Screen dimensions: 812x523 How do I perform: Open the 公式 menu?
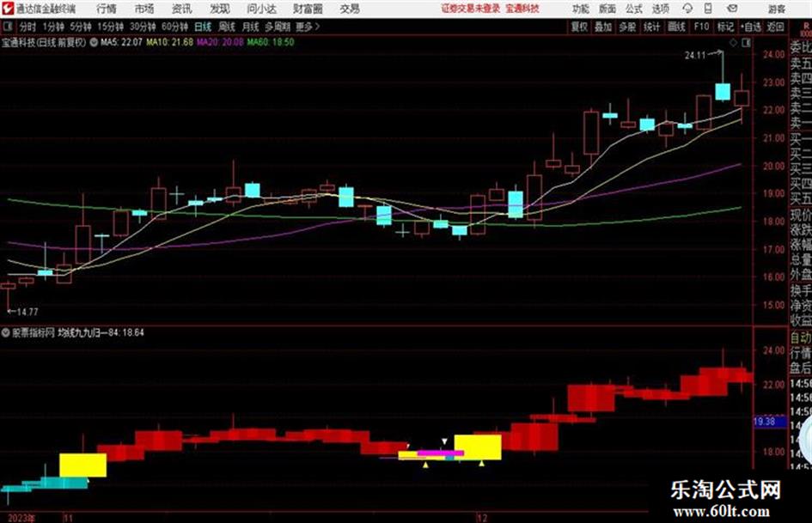pos(634,9)
